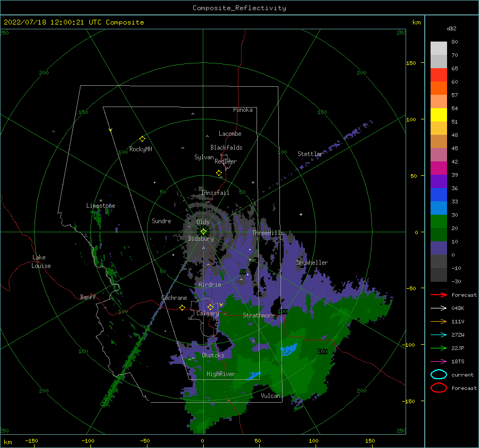
Task: Click the cyan 27ZW arrow icon
Action: point(439,335)
